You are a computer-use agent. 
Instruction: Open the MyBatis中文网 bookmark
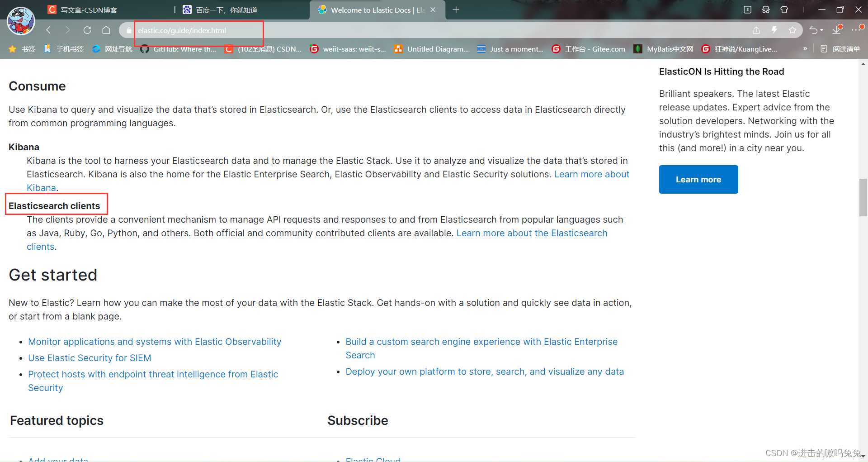pyautogui.click(x=663, y=49)
